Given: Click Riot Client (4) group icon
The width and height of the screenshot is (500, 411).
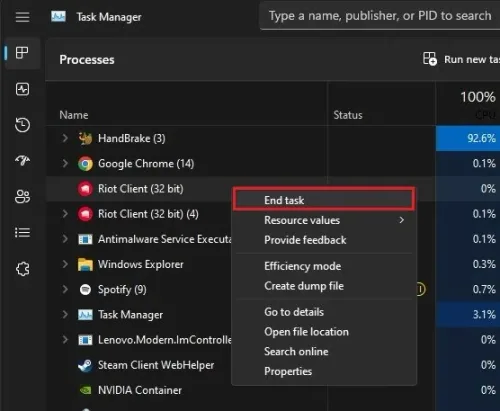Looking at the screenshot, I should [85, 214].
